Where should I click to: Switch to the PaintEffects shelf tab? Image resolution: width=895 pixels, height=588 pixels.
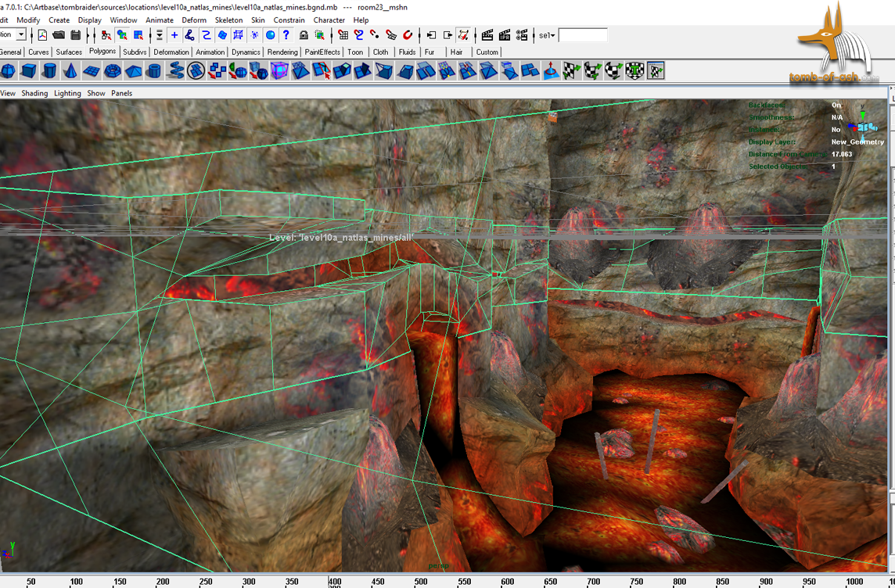tap(322, 52)
